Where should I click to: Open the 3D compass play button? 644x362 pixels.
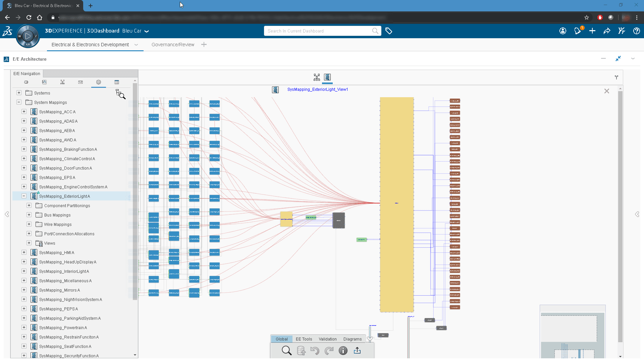(x=28, y=36)
